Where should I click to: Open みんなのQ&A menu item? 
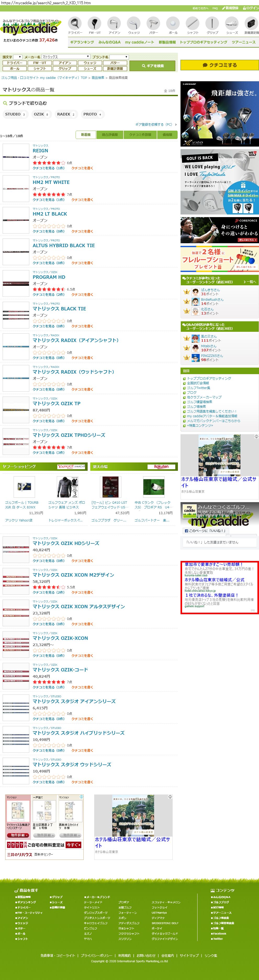point(109,42)
